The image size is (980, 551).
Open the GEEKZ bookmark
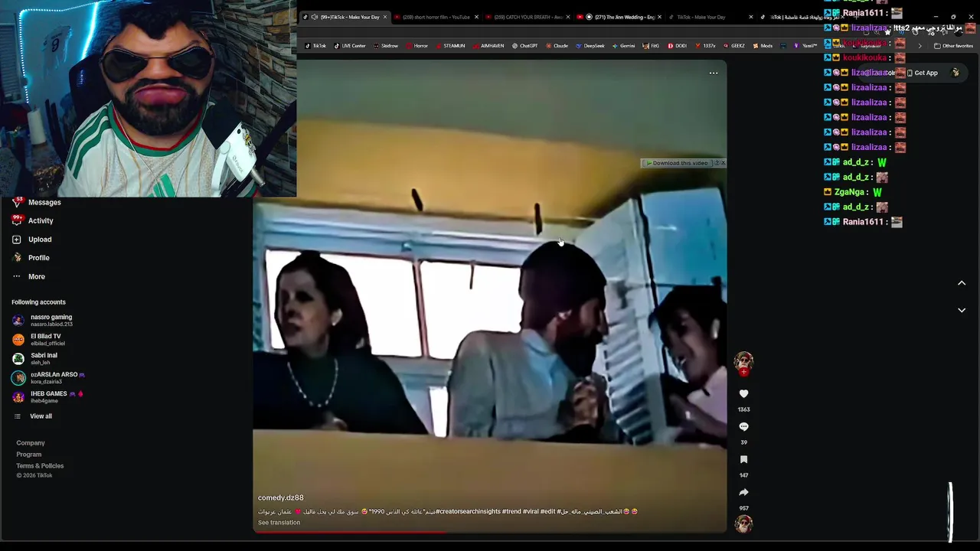tap(733, 46)
